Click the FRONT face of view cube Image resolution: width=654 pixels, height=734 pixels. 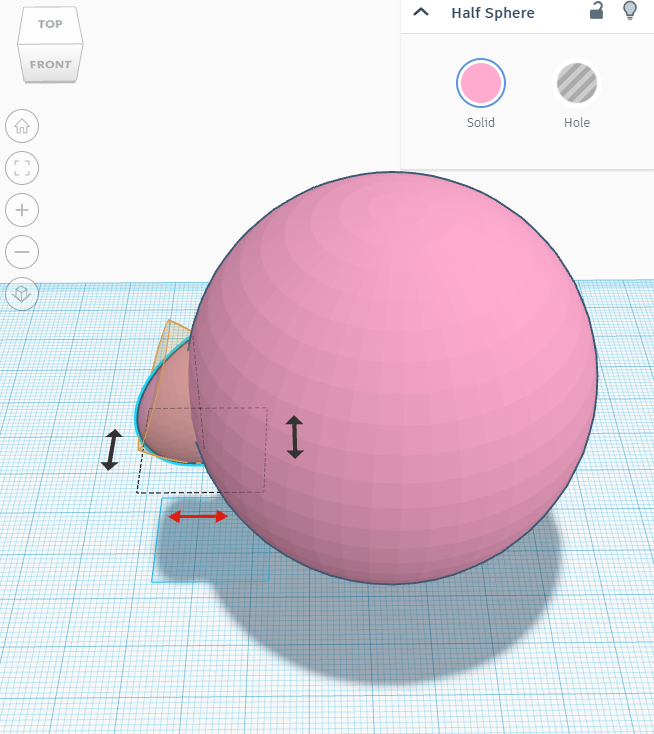pyautogui.click(x=51, y=65)
